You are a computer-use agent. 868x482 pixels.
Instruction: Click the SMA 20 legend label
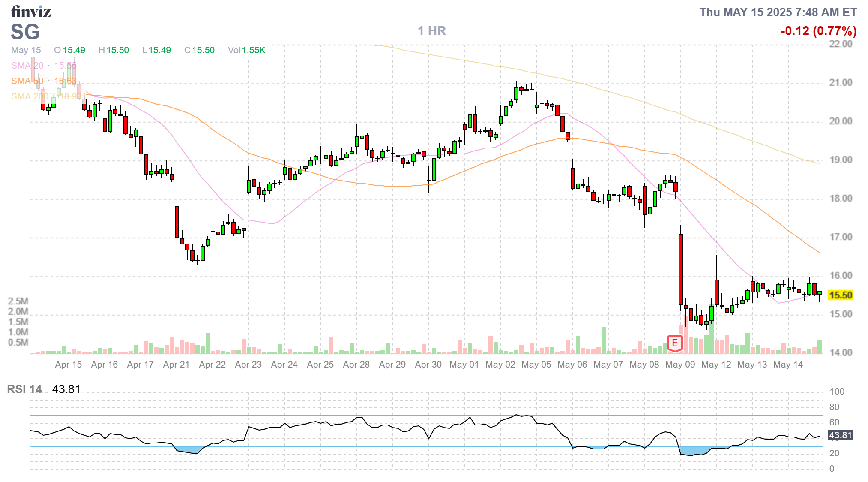tap(27, 66)
